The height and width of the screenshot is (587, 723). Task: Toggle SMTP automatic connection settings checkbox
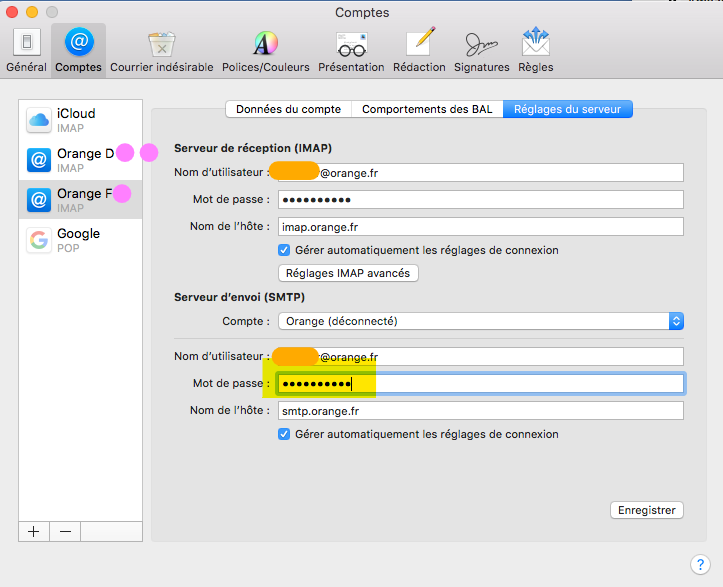coord(284,434)
